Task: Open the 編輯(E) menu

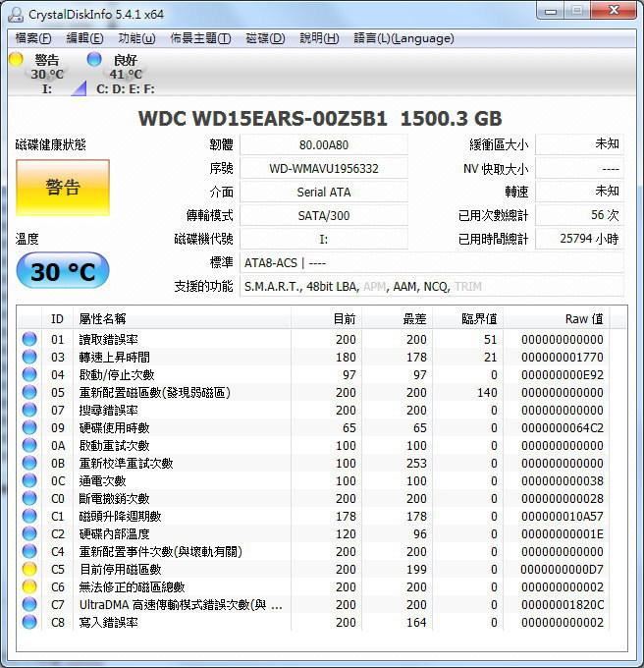Action: (x=84, y=38)
